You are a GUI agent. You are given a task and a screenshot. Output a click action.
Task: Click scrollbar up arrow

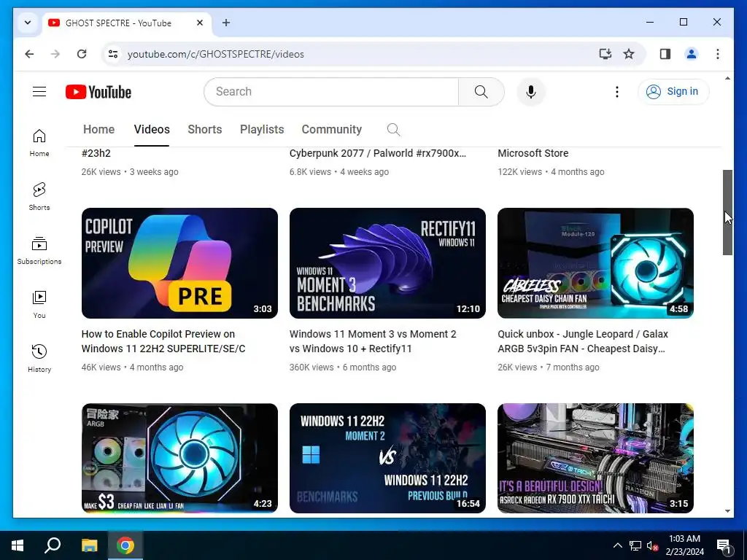(x=727, y=78)
